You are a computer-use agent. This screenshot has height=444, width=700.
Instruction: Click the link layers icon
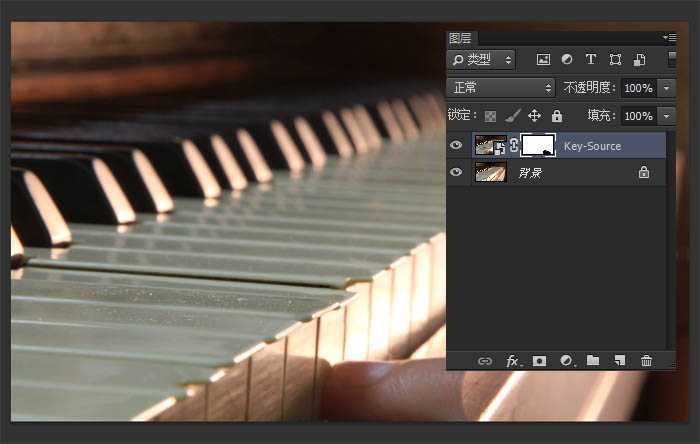[485, 361]
